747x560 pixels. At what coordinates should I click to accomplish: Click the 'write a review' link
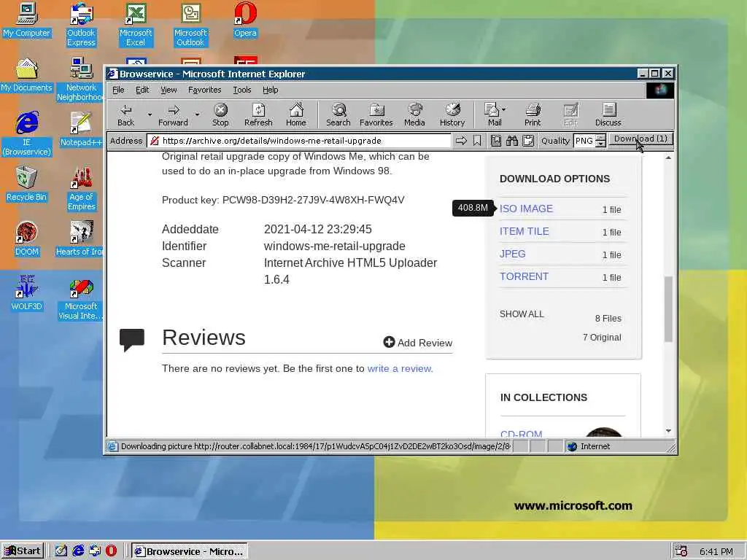pyautogui.click(x=399, y=368)
